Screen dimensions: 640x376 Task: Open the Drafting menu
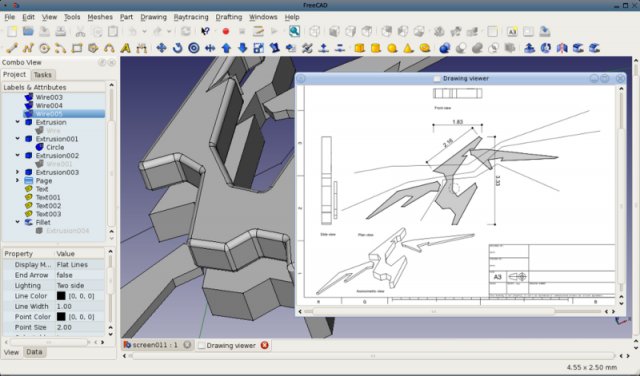click(x=229, y=17)
